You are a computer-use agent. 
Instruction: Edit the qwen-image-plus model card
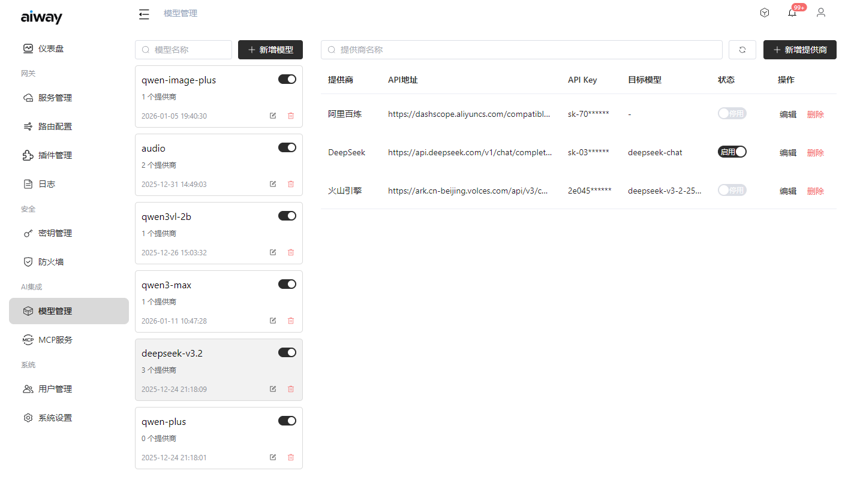tap(273, 116)
